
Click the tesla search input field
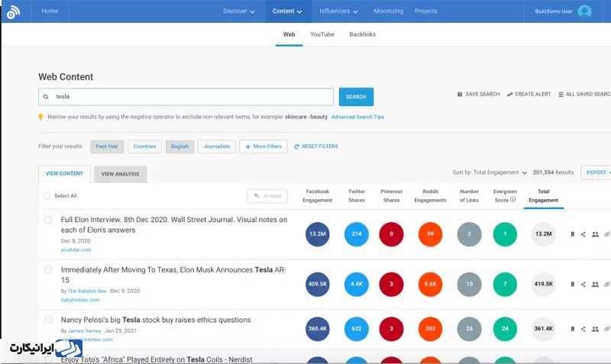point(186,97)
